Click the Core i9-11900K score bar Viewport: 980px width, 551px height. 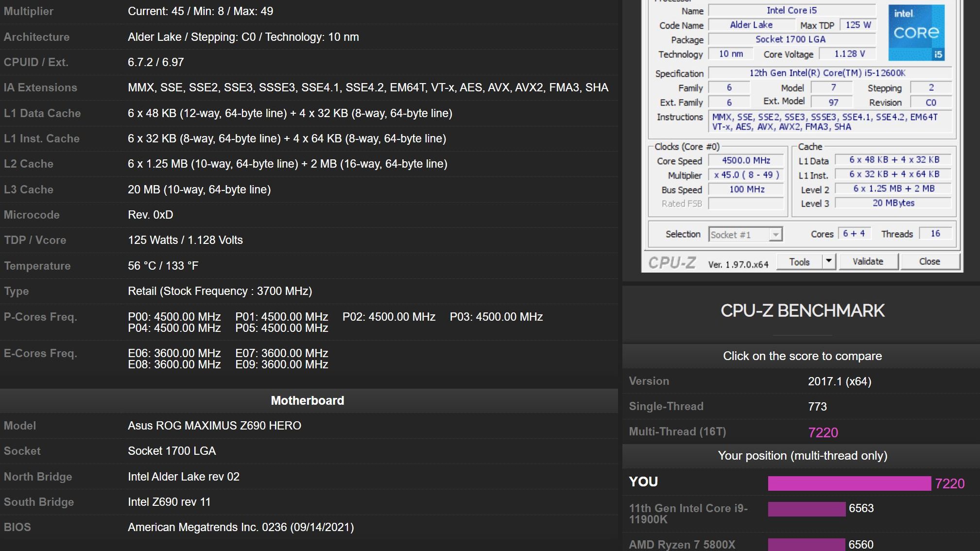pos(807,509)
